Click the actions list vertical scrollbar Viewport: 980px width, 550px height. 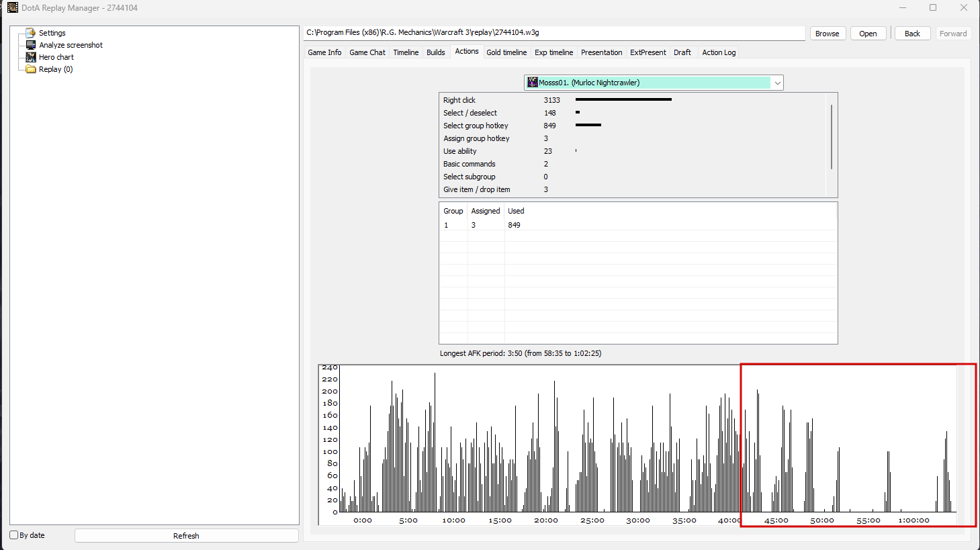pos(832,136)
